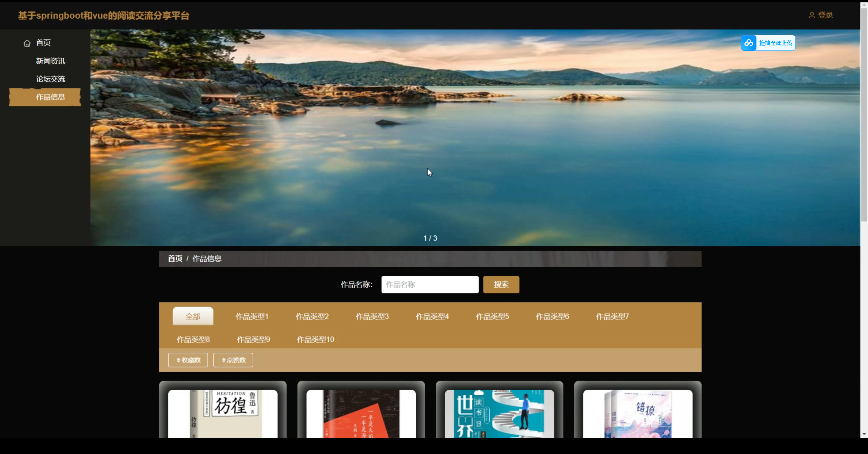Sort works by 收藏数 count
Screen dimensions: 868x454
188,360
